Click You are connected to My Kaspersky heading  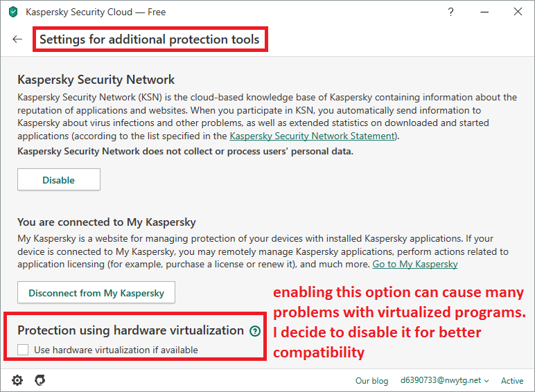pos(107,222)
